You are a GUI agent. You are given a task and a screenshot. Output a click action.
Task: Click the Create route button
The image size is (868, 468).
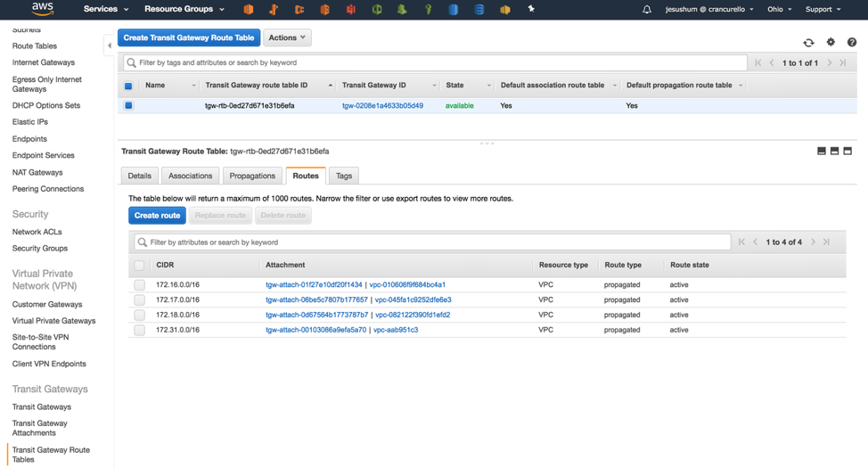(157, 216)
